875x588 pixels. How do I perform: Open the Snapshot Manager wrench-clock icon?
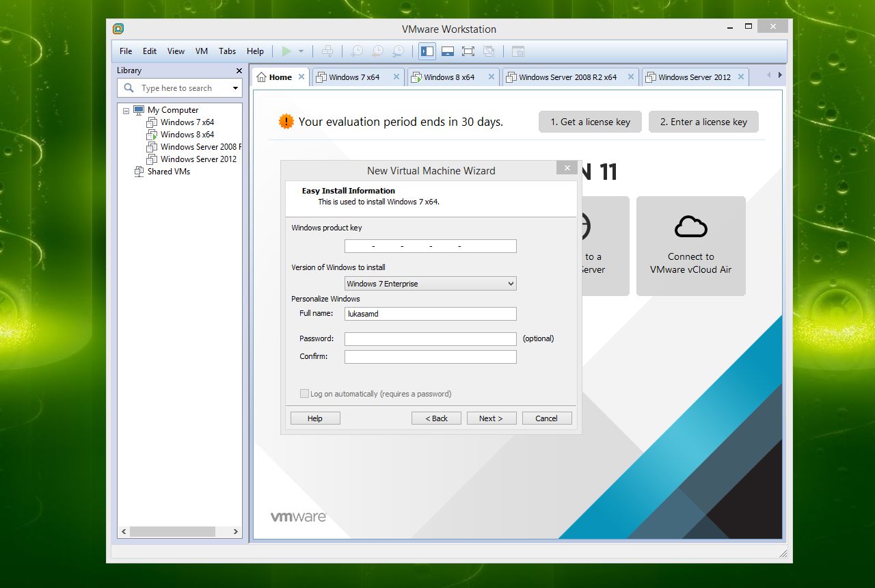[x=397, y=51]
